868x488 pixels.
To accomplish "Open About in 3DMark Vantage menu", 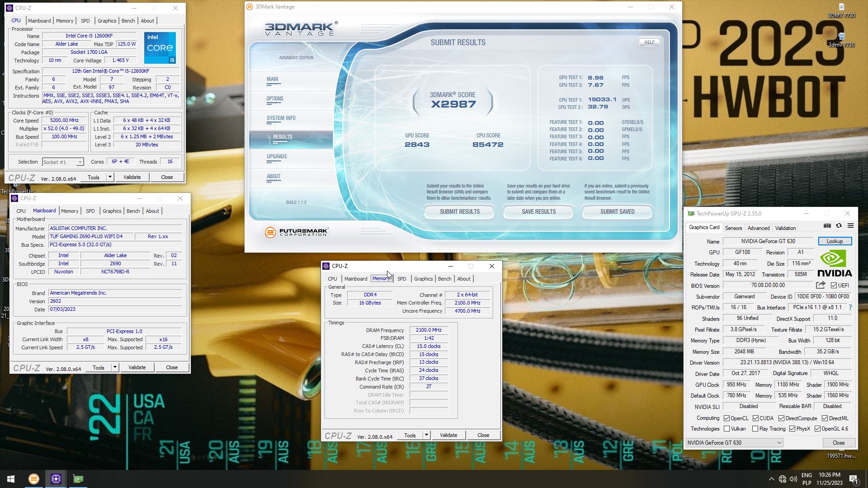I will coord(274,176).
